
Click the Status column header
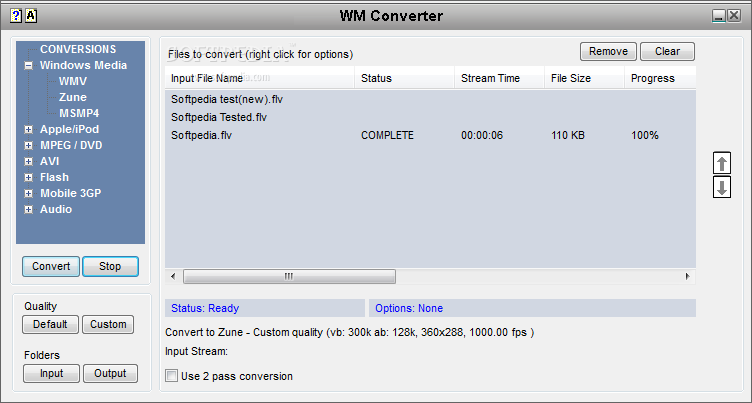tap(404, 78)
